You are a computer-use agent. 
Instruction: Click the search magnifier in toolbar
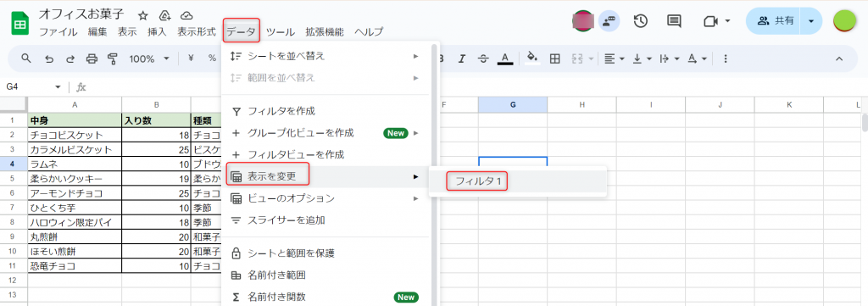tap(26, 58)
